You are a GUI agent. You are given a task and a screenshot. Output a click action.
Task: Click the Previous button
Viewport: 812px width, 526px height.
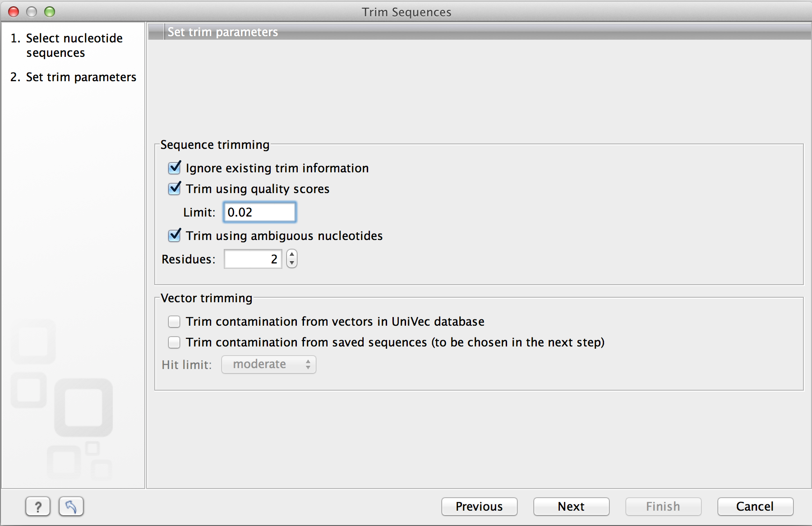[479, 507]
